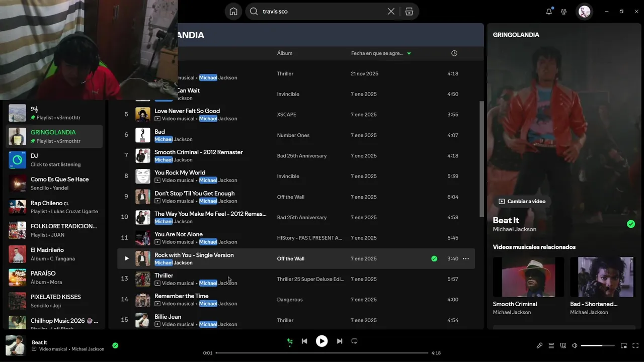
Task: Select Don't Stop 'Til You Get Enough
Action: (x=296, y=197)
